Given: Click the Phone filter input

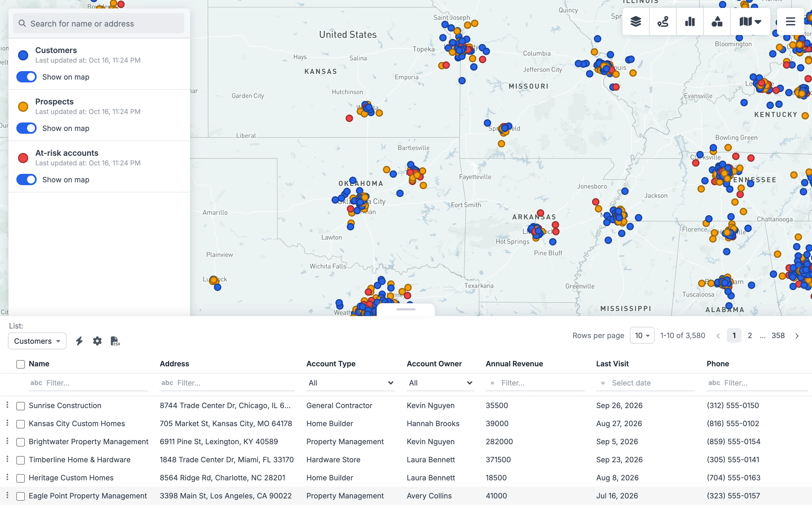Looking at the screenshot, I should click(757, 383).
